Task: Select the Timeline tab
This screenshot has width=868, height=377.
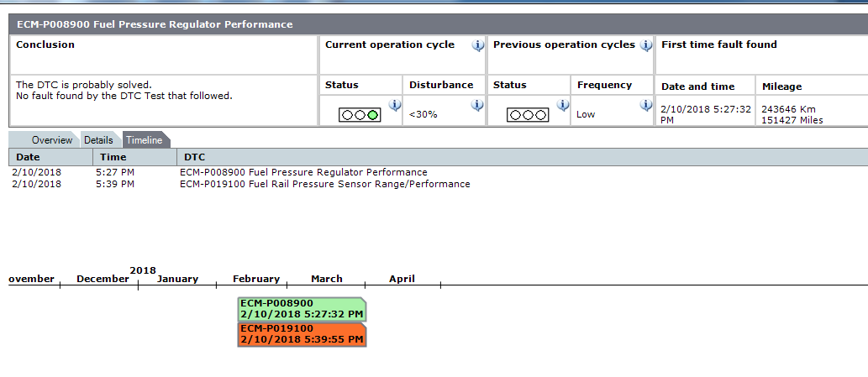Action: [144, 140]
